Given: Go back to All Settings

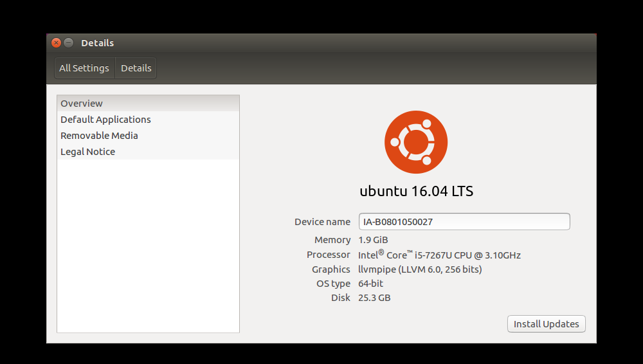Looking at the screenshot, I should point(84,68).
